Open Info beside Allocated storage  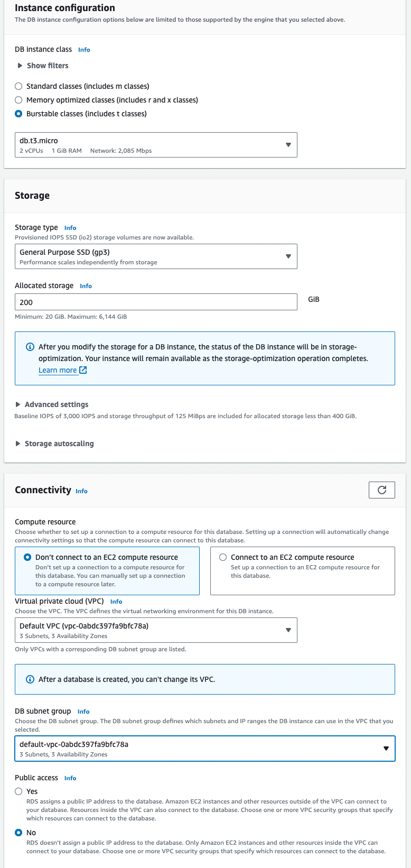pos(86,286)
